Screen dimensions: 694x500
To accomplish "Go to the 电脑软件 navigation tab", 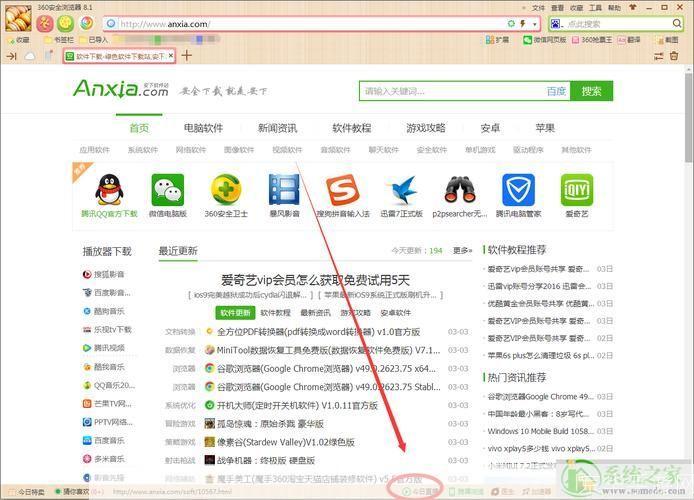I will (x=204, y=128).
